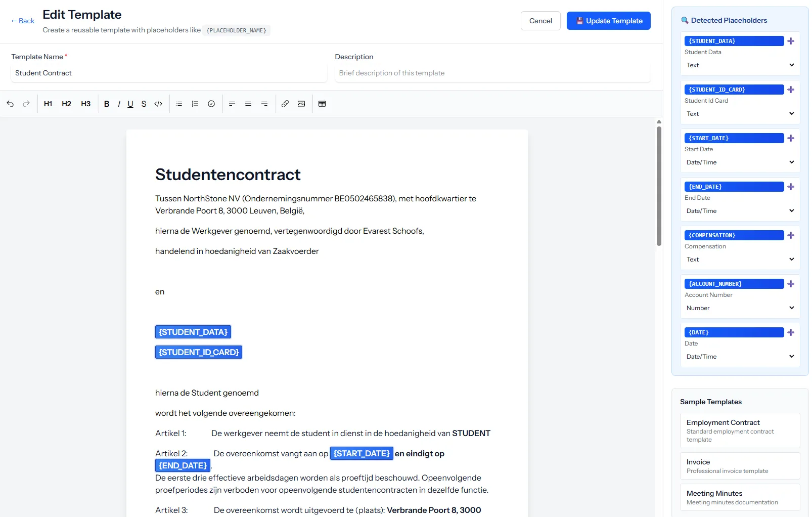Apply a numbered list icon
This screenshot has width=812, height=517.
click(195, 104)
